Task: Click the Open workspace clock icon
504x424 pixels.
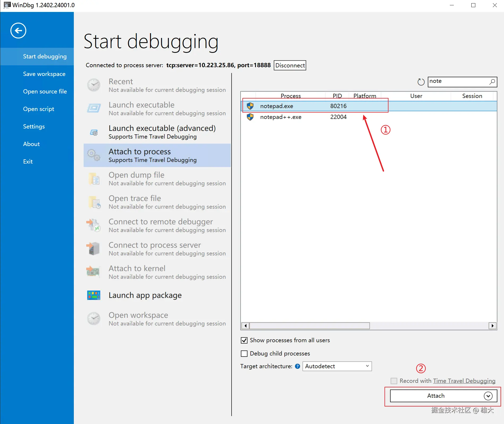Action: tap(94, 319)
